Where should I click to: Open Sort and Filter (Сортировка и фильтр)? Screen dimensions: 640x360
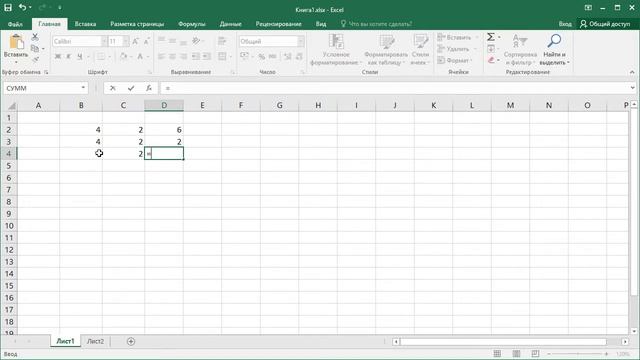(520, 50)
